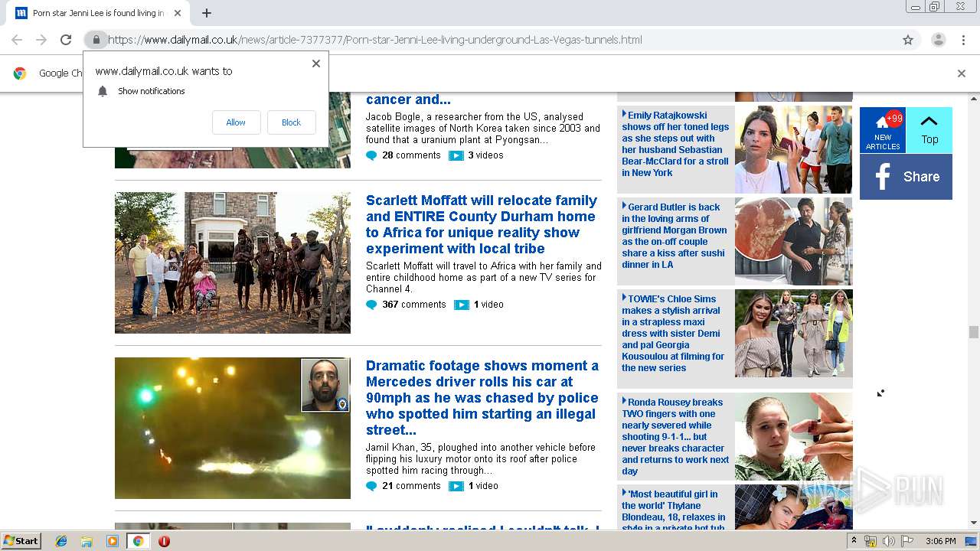Open Emily Ratajkowski toned legs story
The width and height of the screenshot is (980, 551).
pos(675,144)
